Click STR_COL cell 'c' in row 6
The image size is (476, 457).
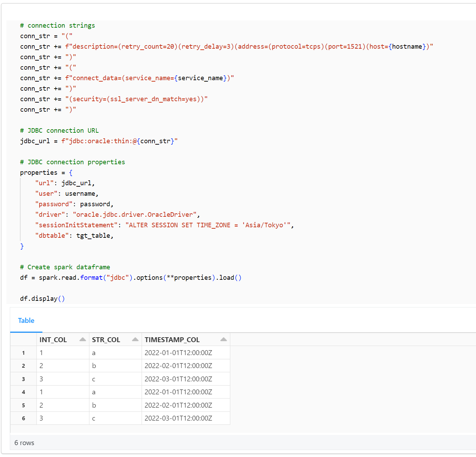pos(115,418)
